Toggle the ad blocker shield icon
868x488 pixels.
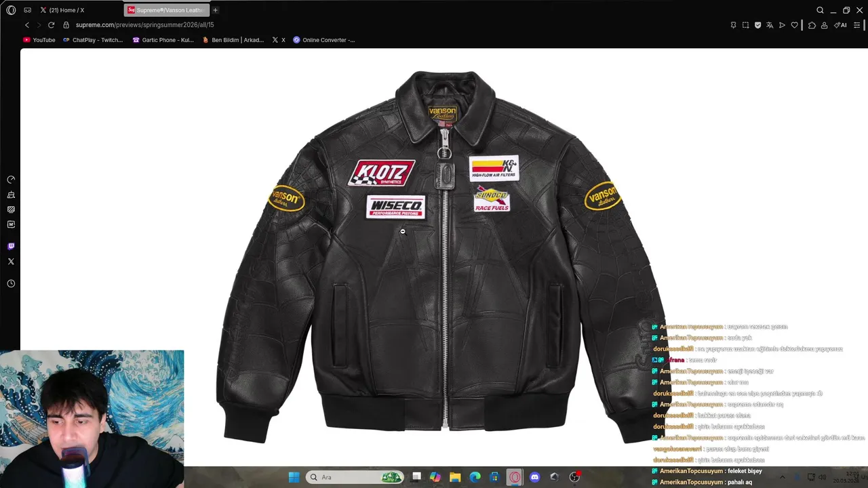(757, 25)
